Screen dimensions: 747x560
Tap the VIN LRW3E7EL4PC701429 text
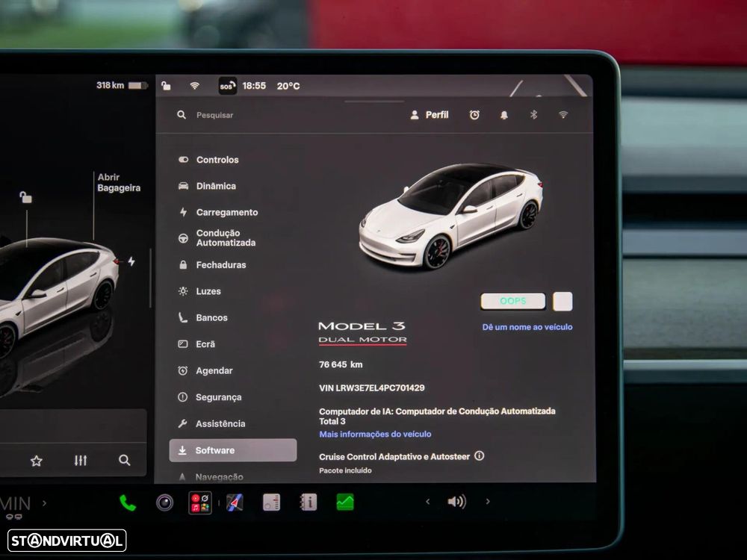(371, 388)
